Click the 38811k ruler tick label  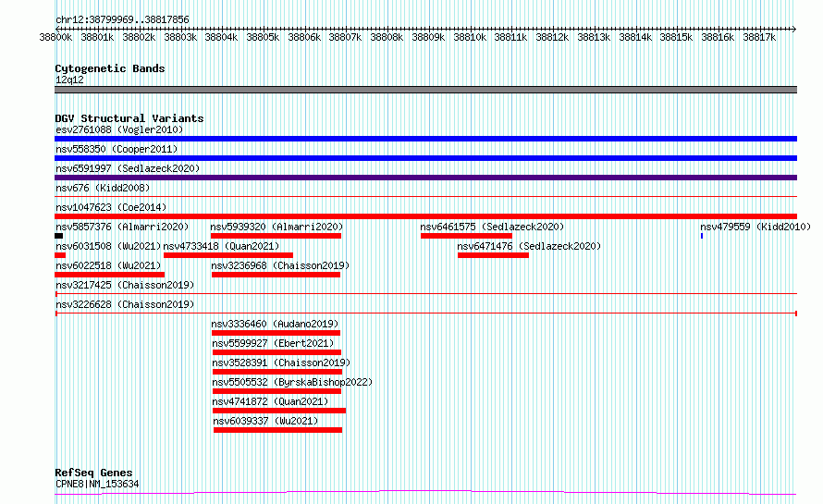tap(510, 37)
